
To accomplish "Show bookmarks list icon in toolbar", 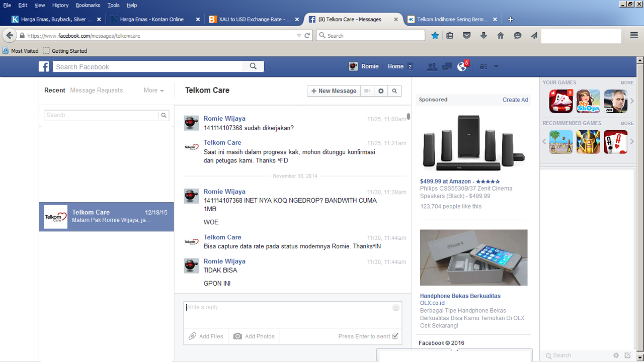I will pos(450,36).
